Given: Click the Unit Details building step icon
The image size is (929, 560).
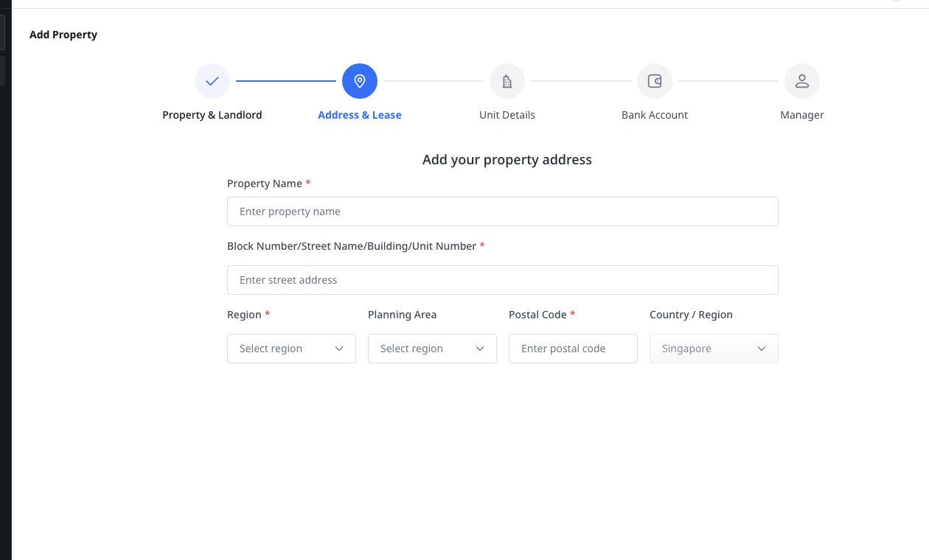Looking at the screenshot, I should click(x=507, y=81).
